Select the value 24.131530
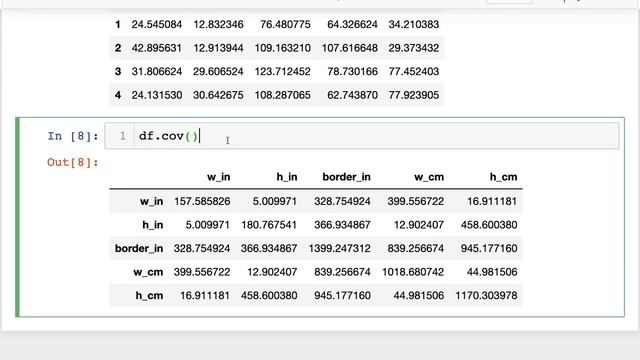Screen dimensions: 640x360 [x=157, y=95]
